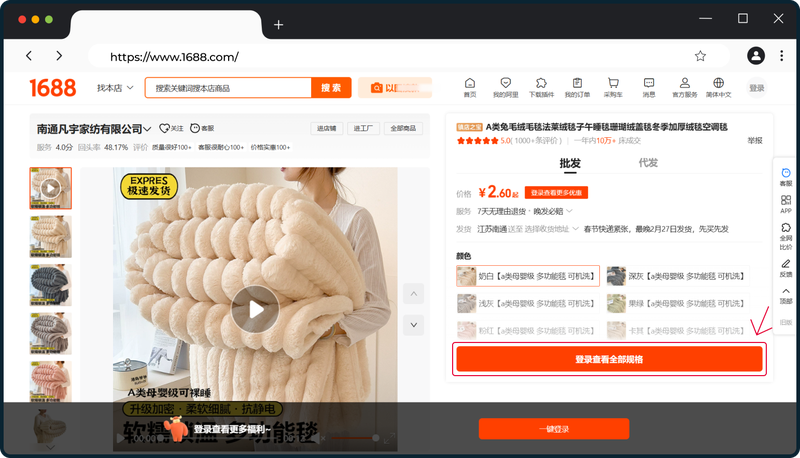
Task: Select the dark gray blanket thumbnail
Action: (x=51, y=285)
